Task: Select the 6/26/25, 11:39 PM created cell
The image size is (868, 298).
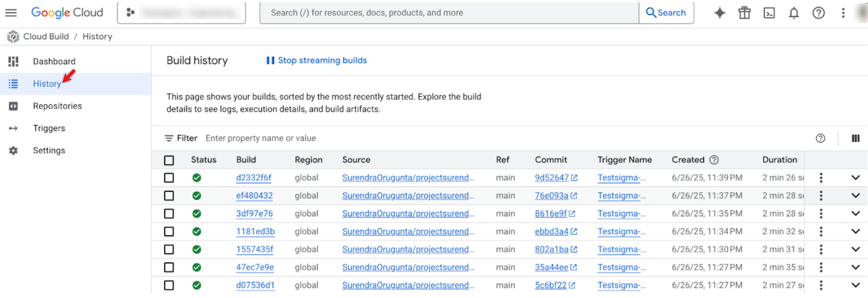Action: pyautogui.click(x=706, y=177)
